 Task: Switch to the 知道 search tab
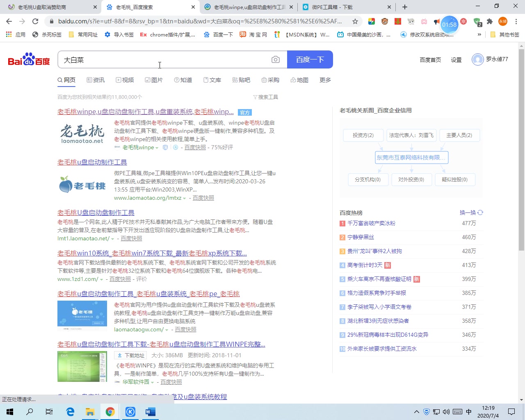click(x=183, y=80)
